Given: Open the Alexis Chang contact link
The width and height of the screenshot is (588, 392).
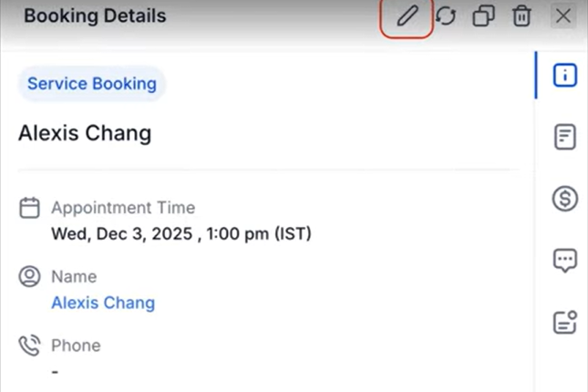Looking at the screenshot, I should point(103,303).
